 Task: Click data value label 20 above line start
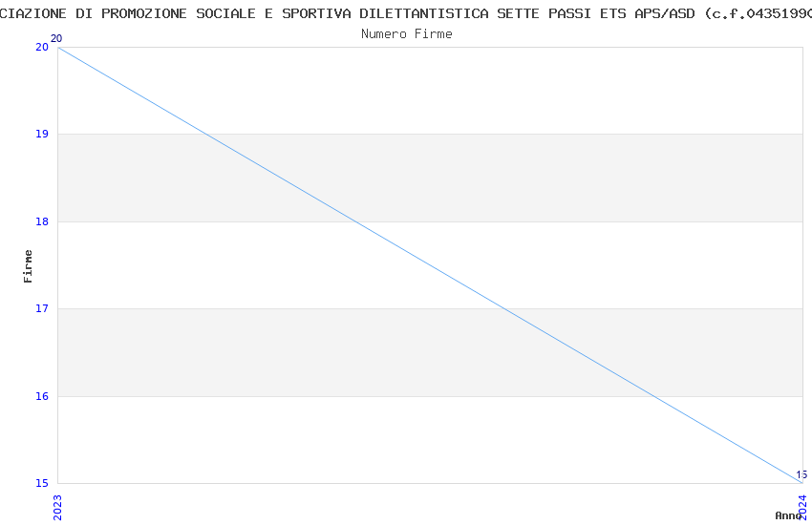(56, 38)
